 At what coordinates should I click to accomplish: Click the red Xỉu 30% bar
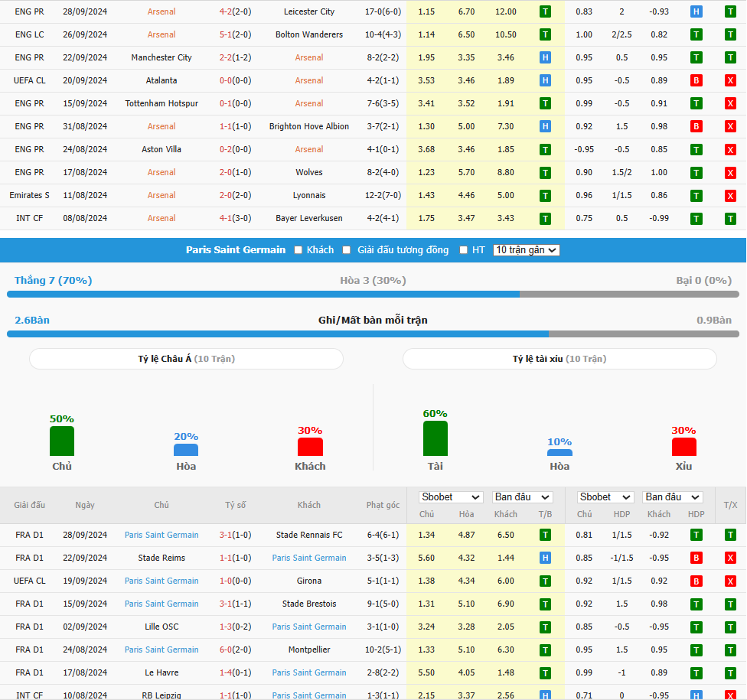pos(683,447)
